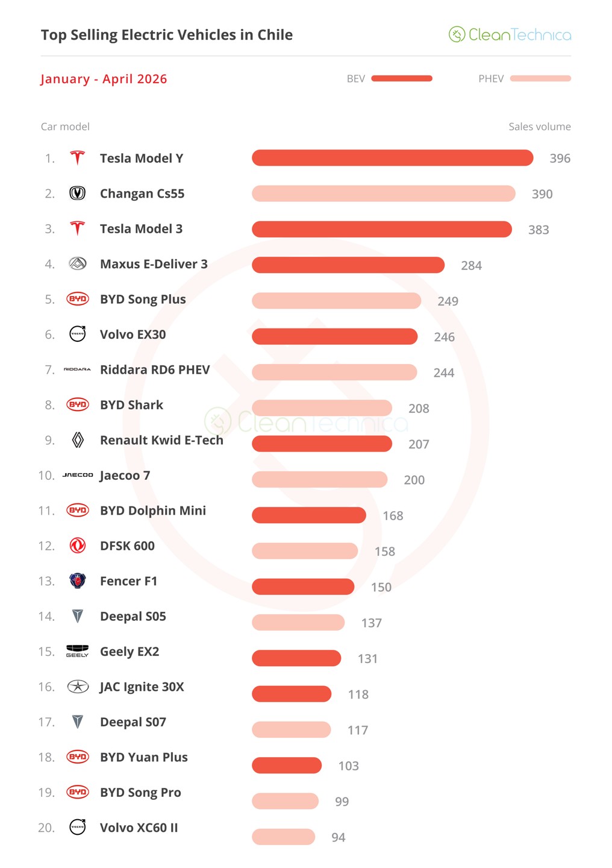Click the DFSK red logo
Image resolution: width=612 pixels, height=868 pixels.
(x=77, y=545)
